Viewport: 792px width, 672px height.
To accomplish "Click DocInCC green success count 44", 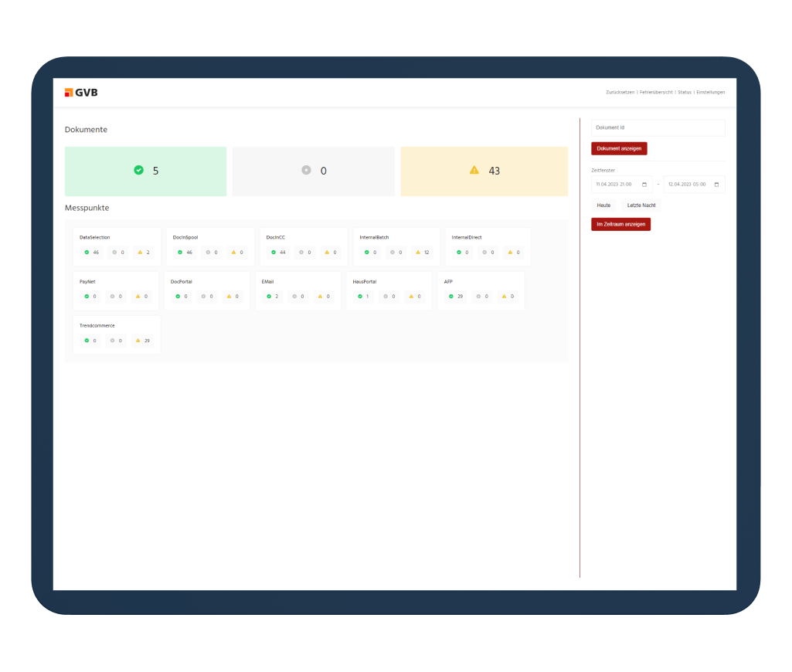I will coord(278,253).
